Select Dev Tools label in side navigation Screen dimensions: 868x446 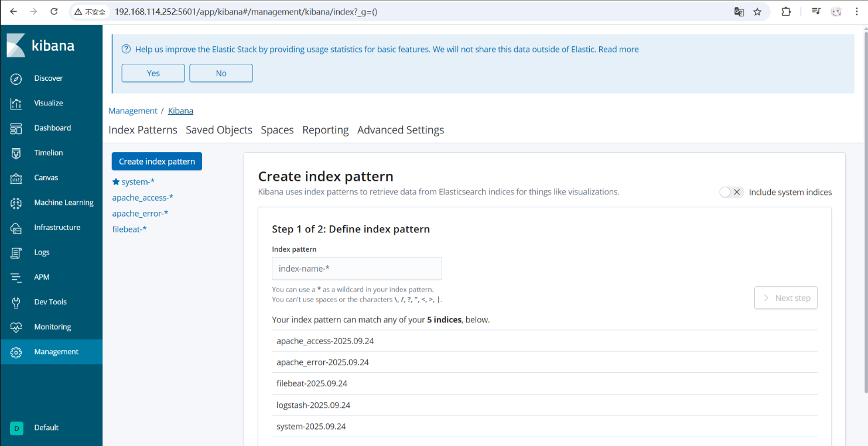click(x=50, y=302)
